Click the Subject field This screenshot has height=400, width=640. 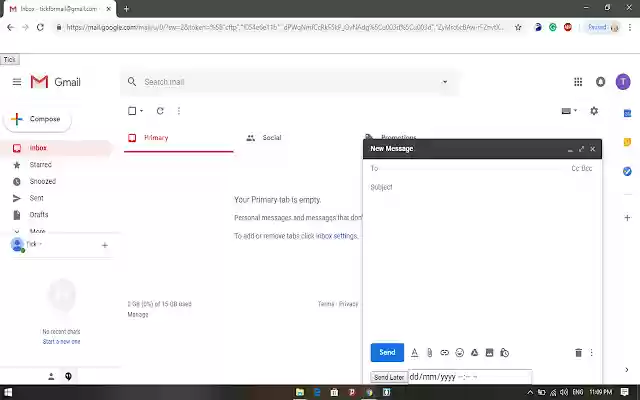coord(482,187)
